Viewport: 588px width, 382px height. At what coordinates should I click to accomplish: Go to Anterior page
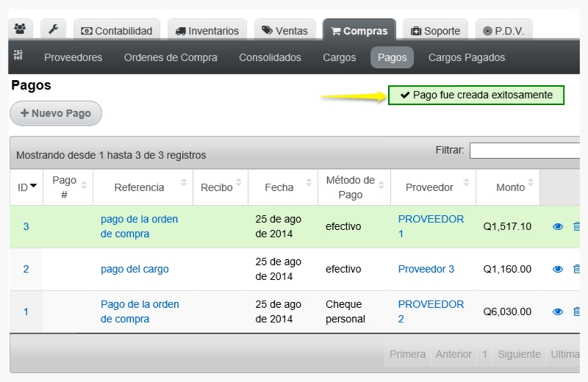click(453, 354)
